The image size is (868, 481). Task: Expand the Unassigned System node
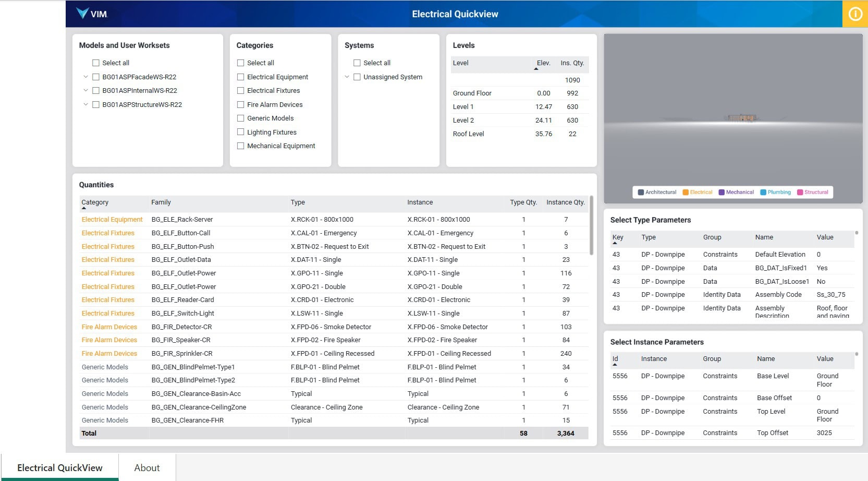[x=347, y=77]
